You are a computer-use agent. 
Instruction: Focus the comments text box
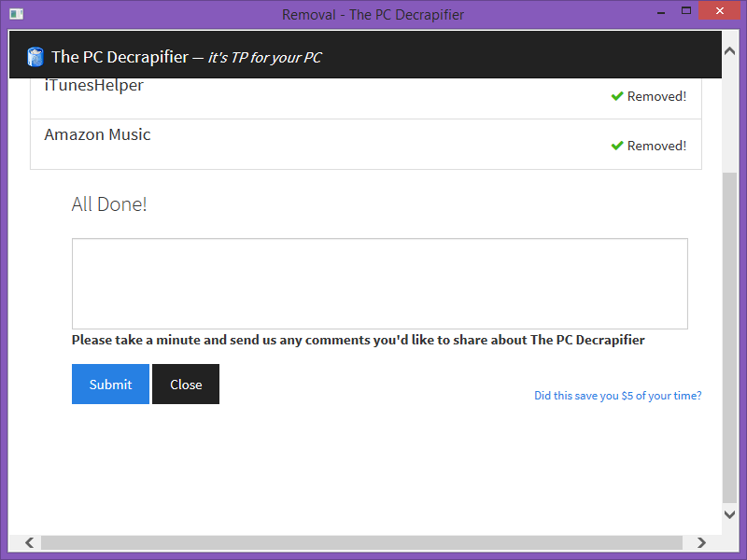[x=380, y=284]
